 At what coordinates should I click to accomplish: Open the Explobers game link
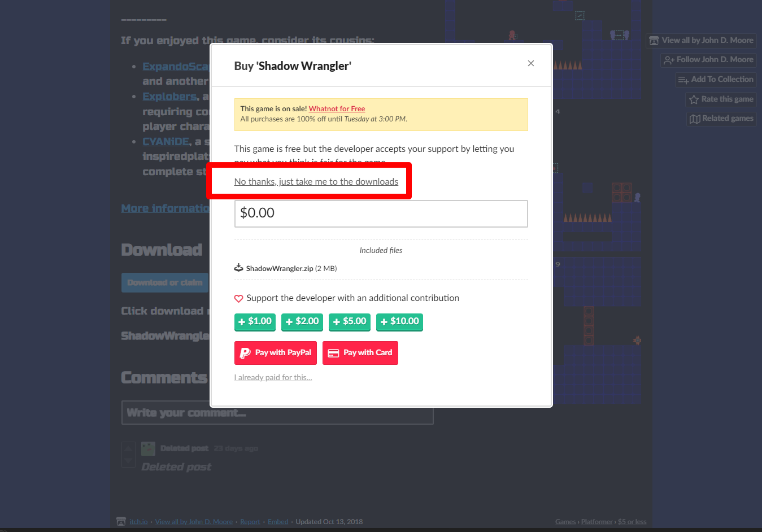[169, 96]
